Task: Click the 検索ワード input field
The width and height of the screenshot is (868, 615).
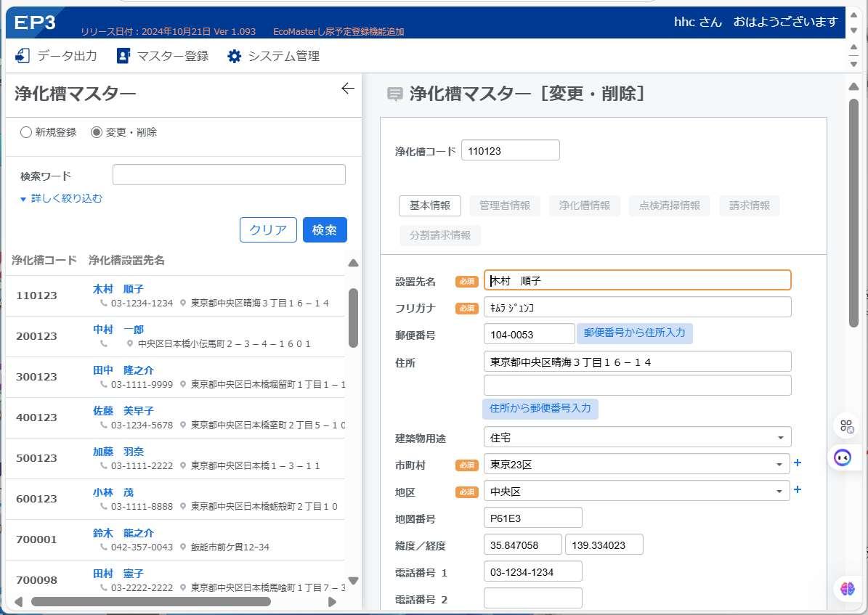Action: pos(229,175)
